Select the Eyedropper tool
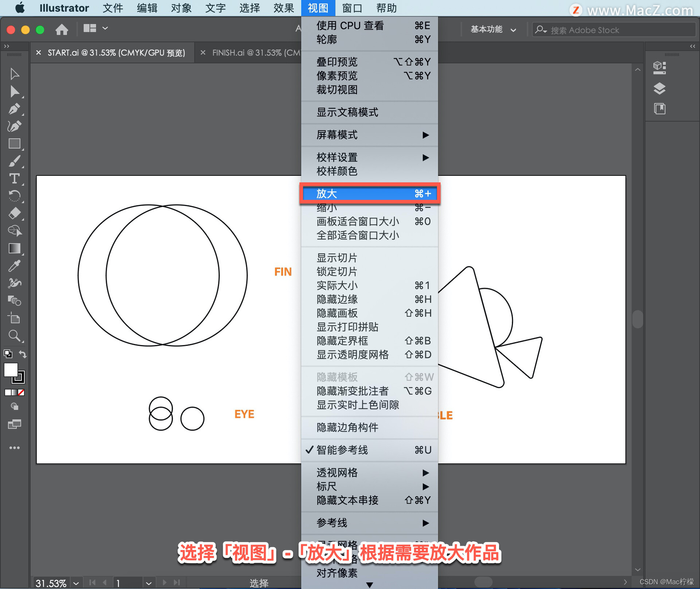 (14, 266)
